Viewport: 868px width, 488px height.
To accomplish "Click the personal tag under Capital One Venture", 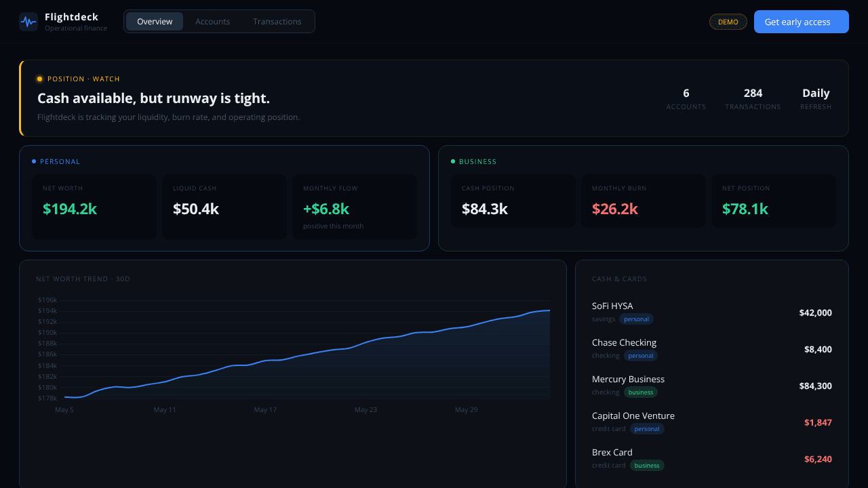I will click(647, 429).
